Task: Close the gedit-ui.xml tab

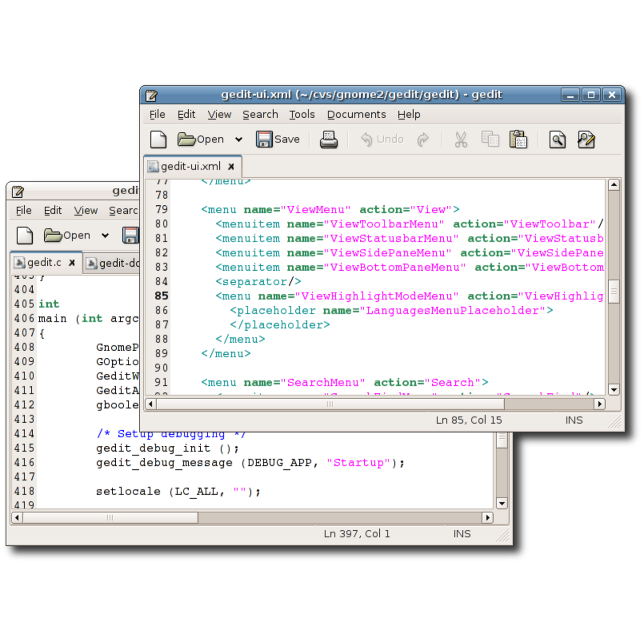Action: pyautogui.click(x=231, y=167)
